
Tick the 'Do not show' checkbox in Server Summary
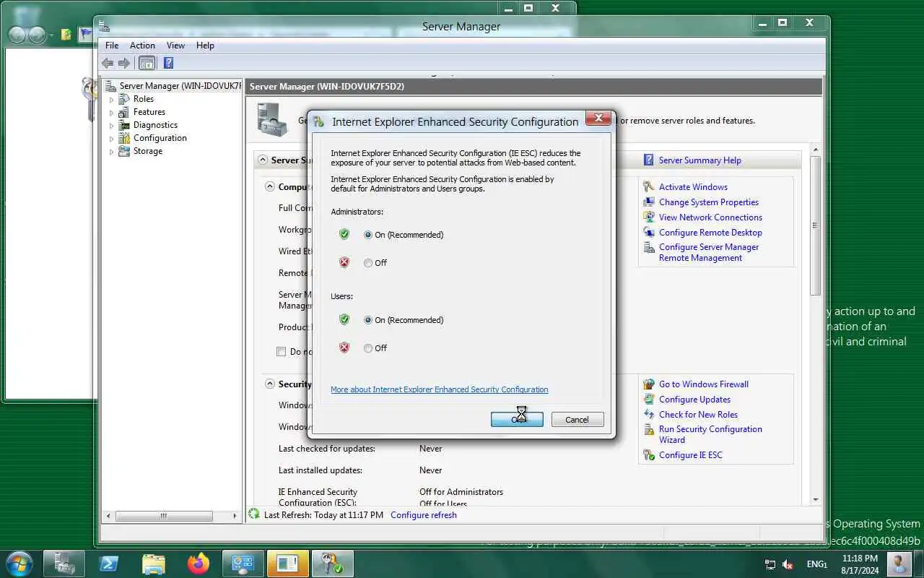(282, 352)
